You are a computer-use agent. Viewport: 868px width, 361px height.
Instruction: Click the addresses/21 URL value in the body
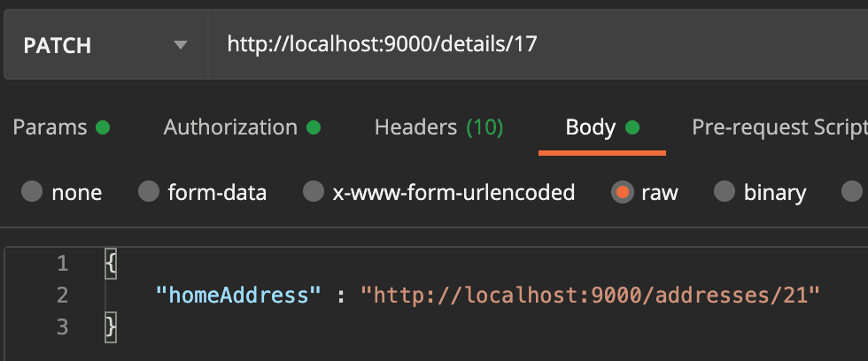(590, 296)
